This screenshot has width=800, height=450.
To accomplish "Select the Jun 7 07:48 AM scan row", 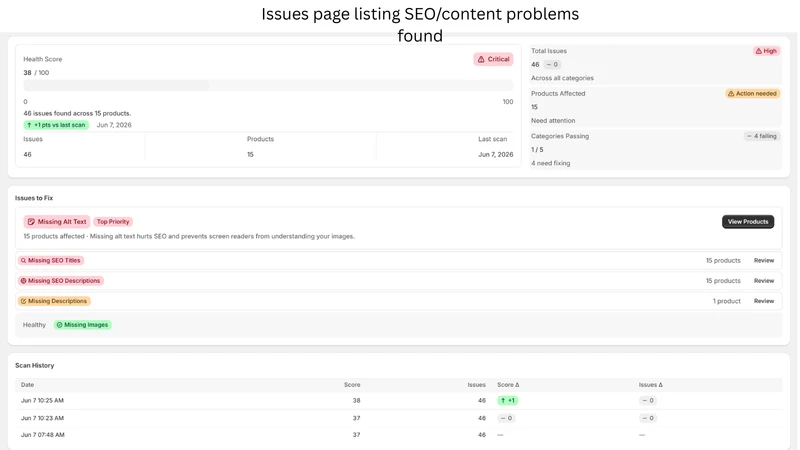I will point(398,435).
